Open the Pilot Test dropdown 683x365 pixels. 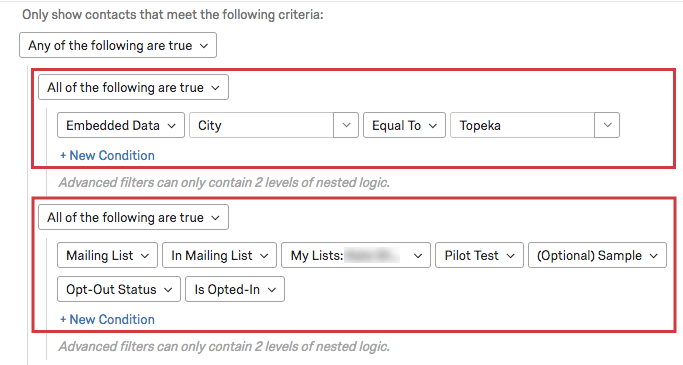coord(479,255)
